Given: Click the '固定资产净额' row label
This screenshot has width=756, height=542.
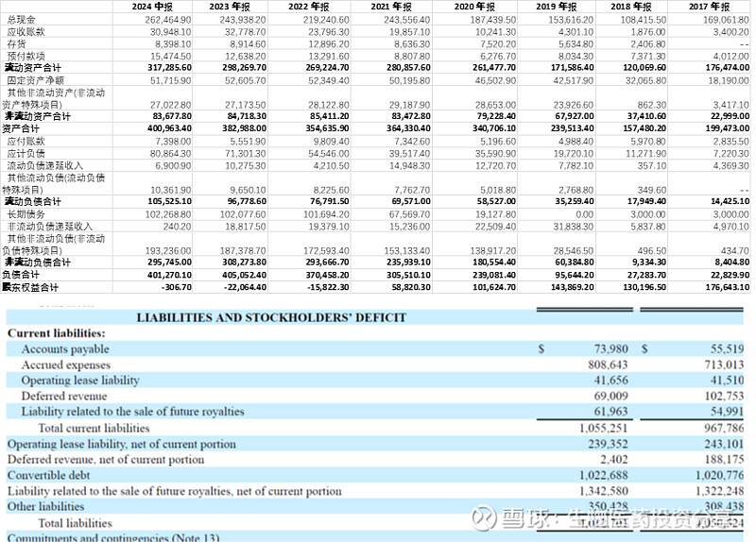Looking at the screenshot, I should click(36, 80).
